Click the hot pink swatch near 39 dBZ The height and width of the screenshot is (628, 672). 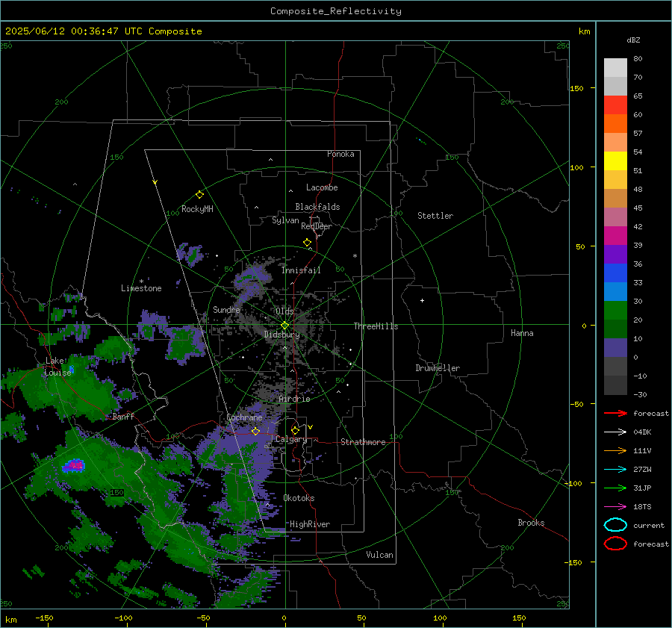tap(615, 236)
